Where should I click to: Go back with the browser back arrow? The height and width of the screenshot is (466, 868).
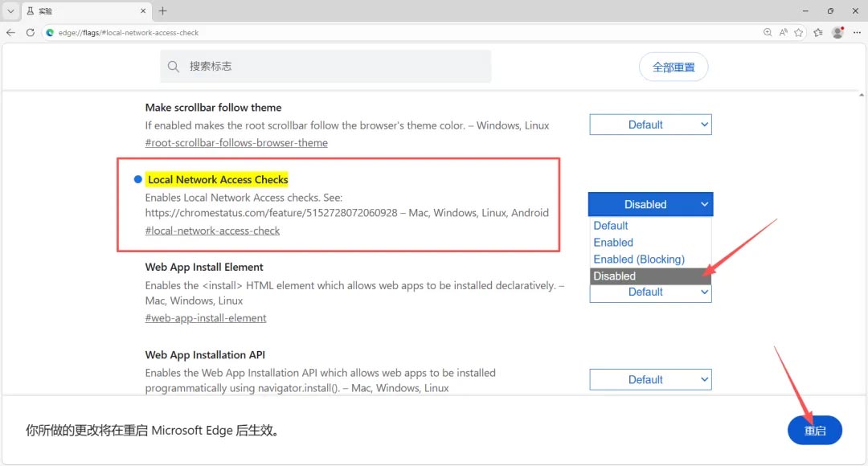tap(10, 33)
